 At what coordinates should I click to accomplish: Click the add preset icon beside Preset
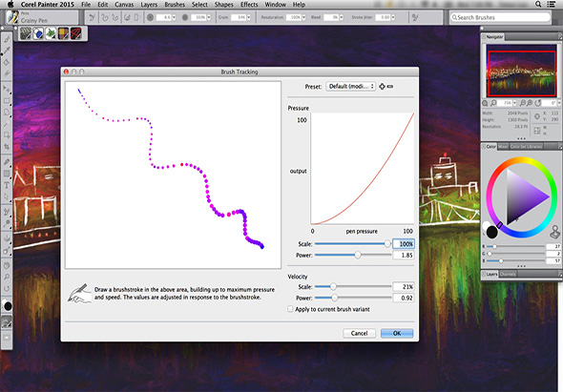pyautogui.click(x=382, y=86)
